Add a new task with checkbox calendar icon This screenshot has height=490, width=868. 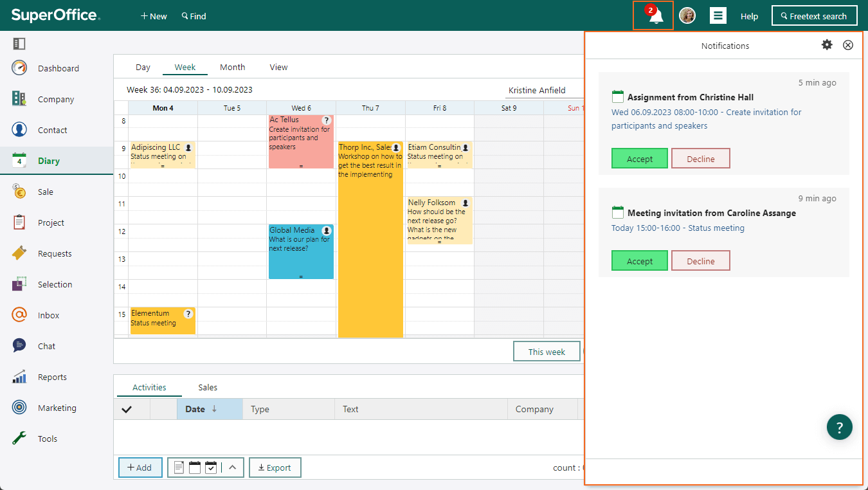point(211,467)
